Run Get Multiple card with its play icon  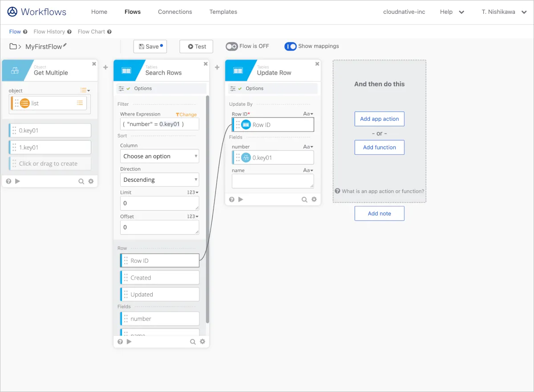18,181
